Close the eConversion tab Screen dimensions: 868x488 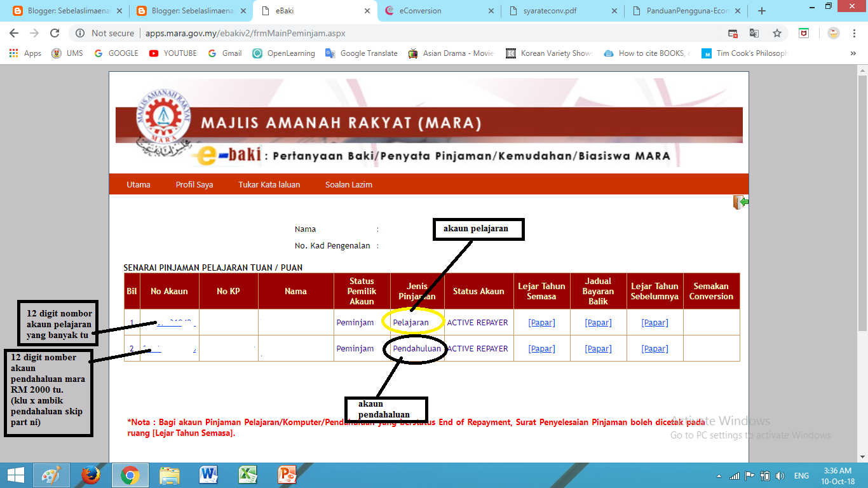(491, 11)
